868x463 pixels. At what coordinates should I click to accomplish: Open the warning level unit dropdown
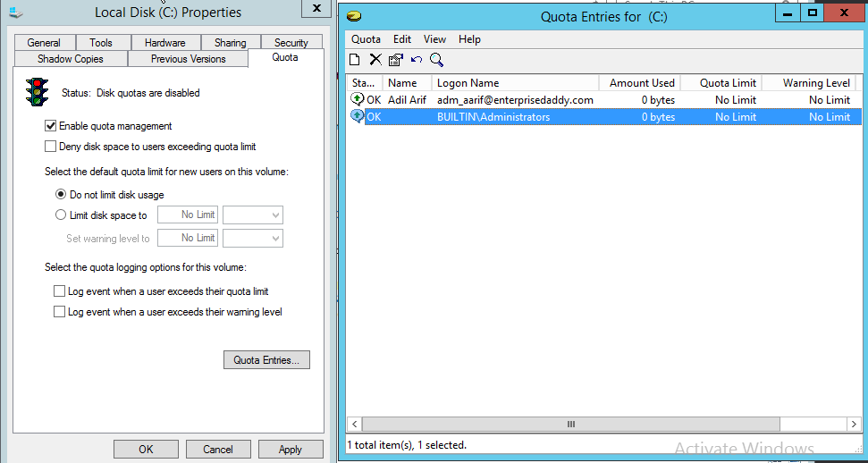(x=253, y=238)
